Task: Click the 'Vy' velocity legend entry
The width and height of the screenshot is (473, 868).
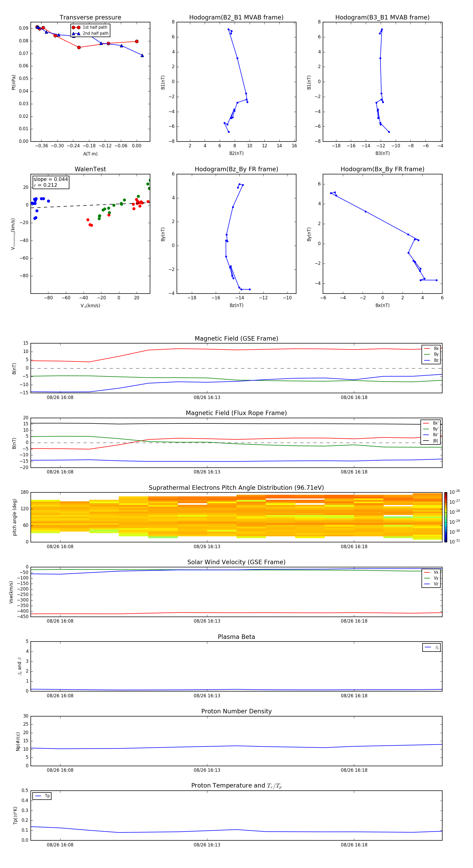Action: pos(431,578)
